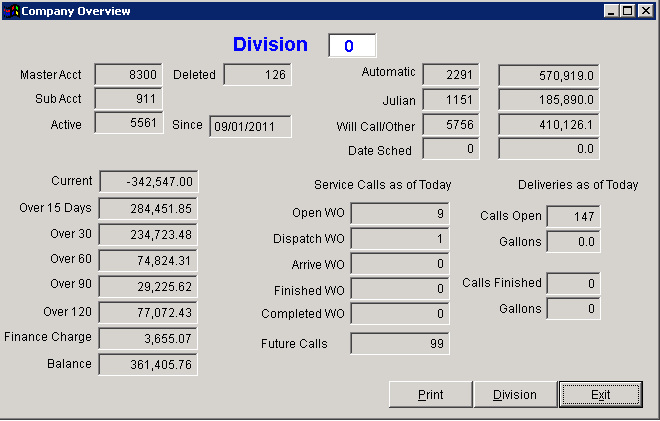Viewport: 660px width, 421px height.
Task: Click the Calls Open field 147
Action: point(573,216)
